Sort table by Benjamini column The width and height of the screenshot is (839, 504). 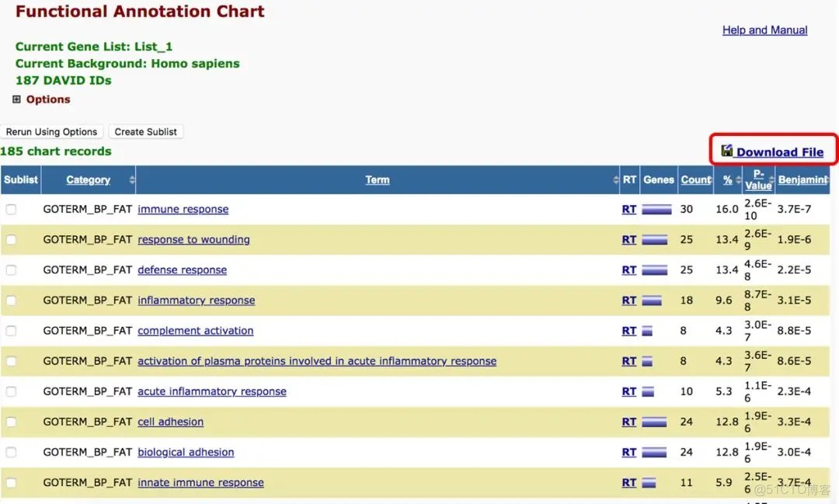[x=802, y=179]
